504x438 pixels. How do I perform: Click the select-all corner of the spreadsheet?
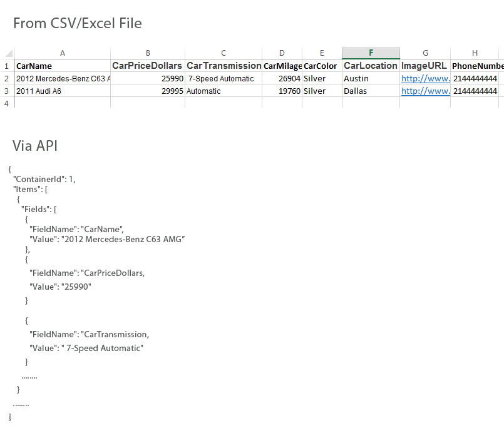[x=7, y=53]
